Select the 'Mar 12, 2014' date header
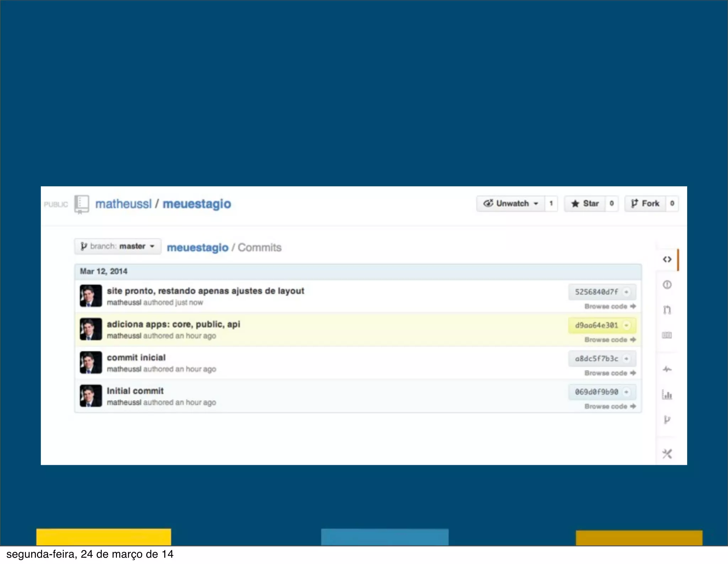The image size is (728, 564). (x=358, y=272)
